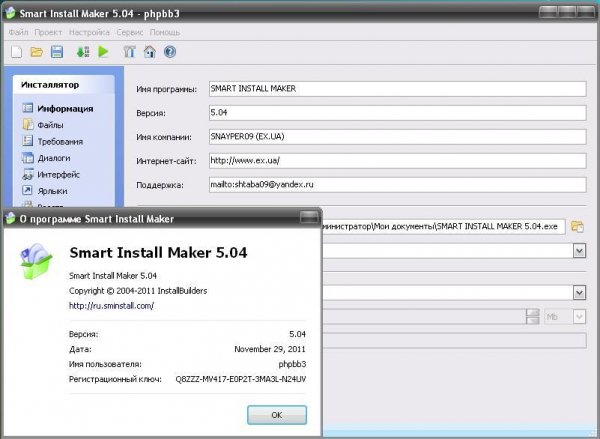Expand the first dropdown below output path
This screenshot has height=439, width=600.
pyautogui.click(x=579, y=251)
